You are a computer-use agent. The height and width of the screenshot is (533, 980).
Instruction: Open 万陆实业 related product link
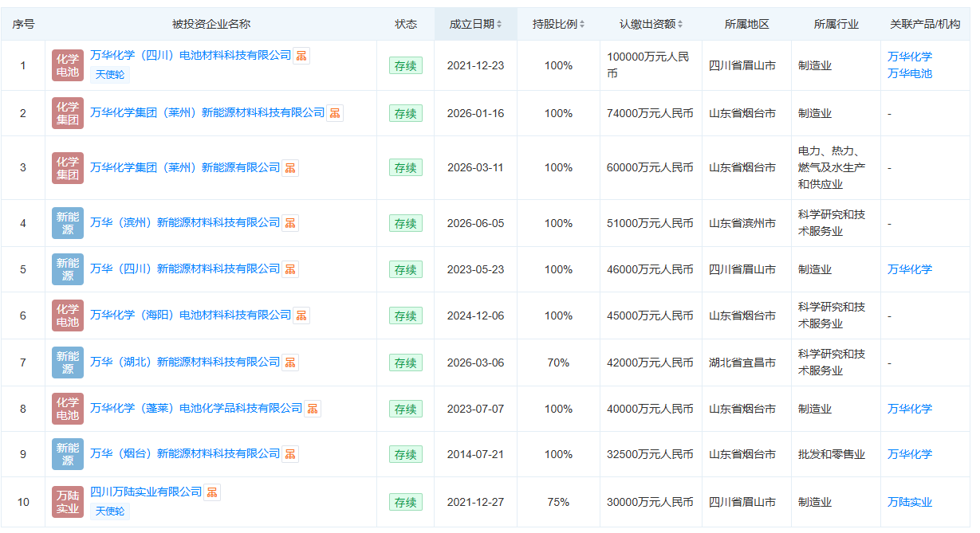[910, 502]
